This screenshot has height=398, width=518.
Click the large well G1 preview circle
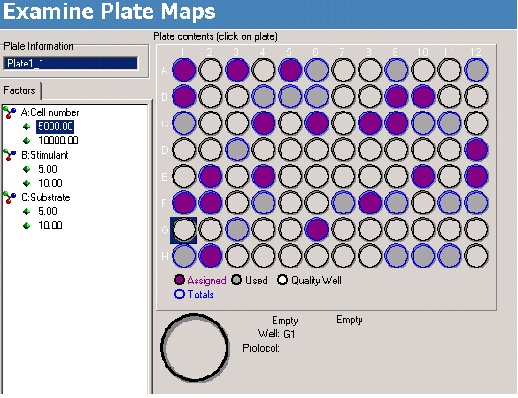pyautogui.click(x=195, y=347)
